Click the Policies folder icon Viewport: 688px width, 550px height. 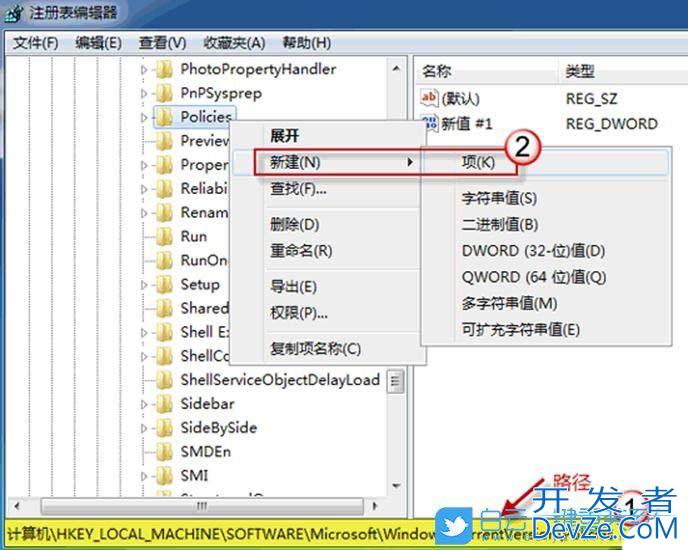click(x=165, y=117)
